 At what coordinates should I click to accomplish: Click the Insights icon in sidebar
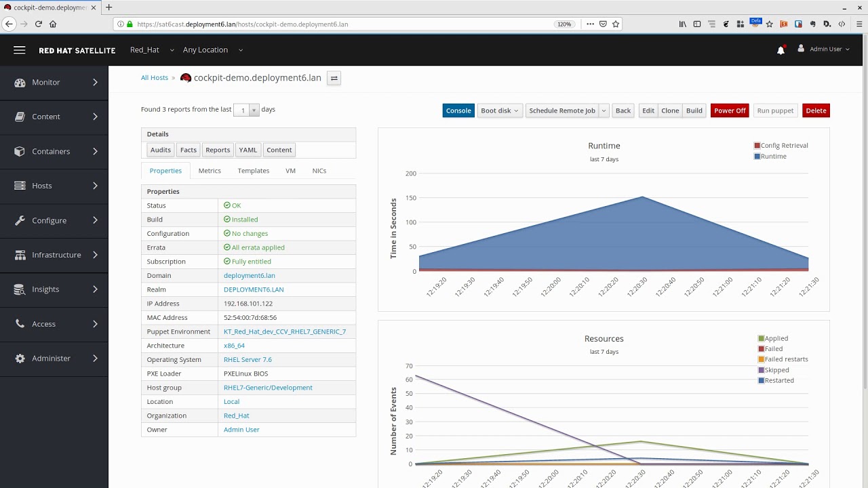[x=20, y=289]
